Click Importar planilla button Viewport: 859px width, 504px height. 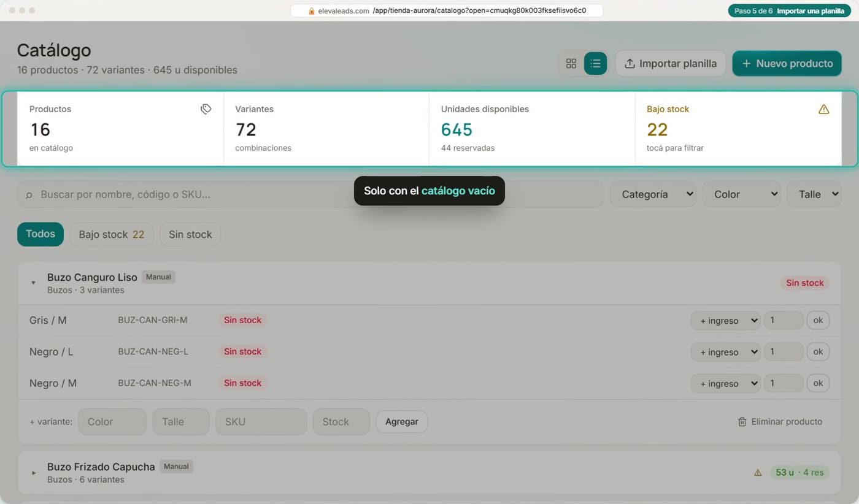tap(671, 63)
